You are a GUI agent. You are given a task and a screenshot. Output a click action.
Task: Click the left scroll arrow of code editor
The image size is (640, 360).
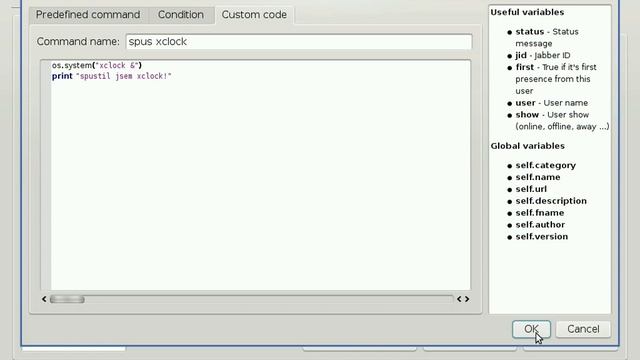pos(44,299)
